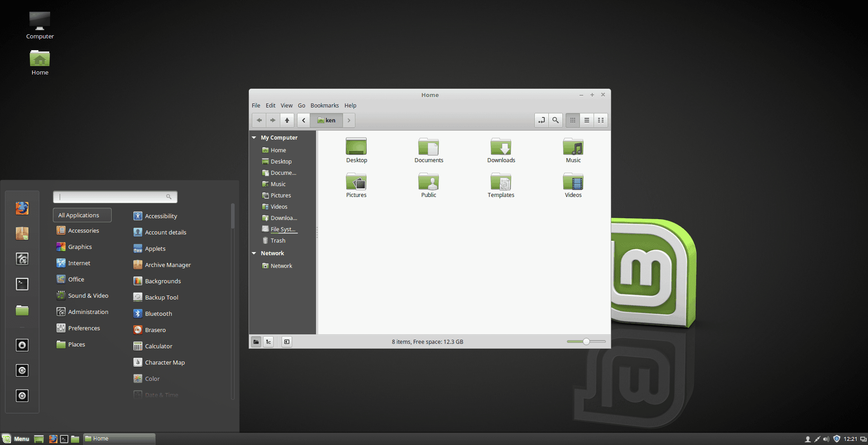Open the File menu
The image size is (868, 445).
coord(256,105)
